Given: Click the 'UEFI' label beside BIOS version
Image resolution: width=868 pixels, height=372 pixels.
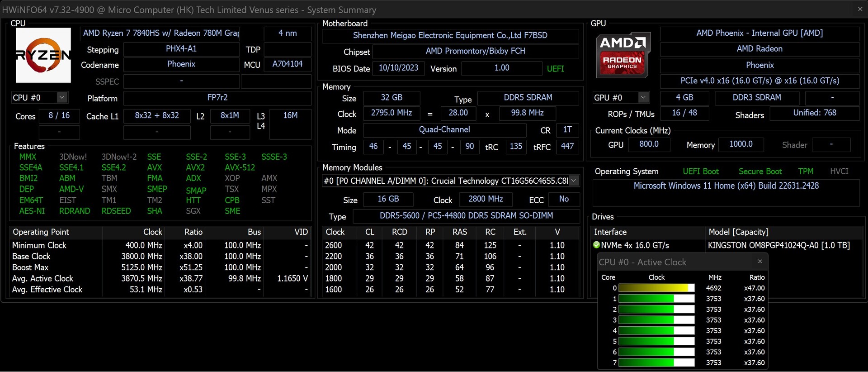Looking at the screenshot, I should (555, 69).
